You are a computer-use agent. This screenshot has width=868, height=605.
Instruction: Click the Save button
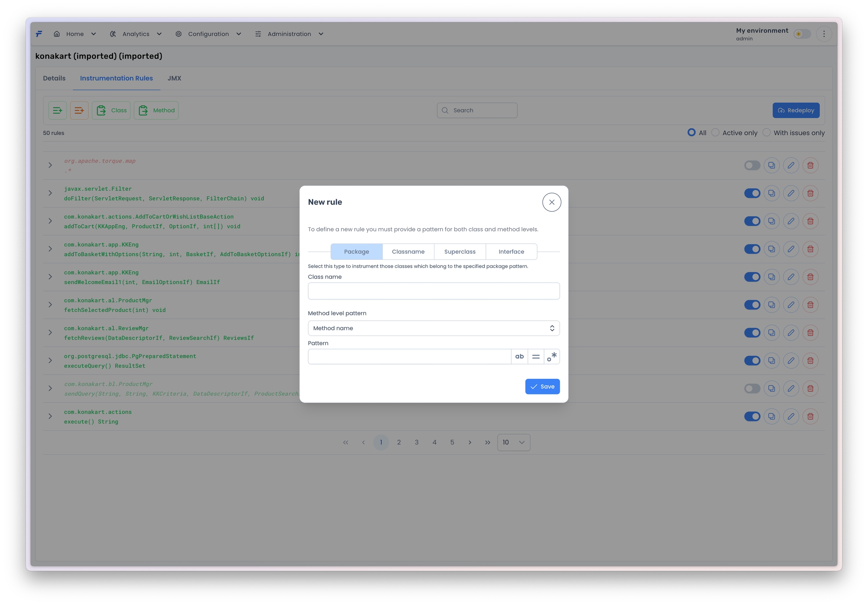pos(542,386)
